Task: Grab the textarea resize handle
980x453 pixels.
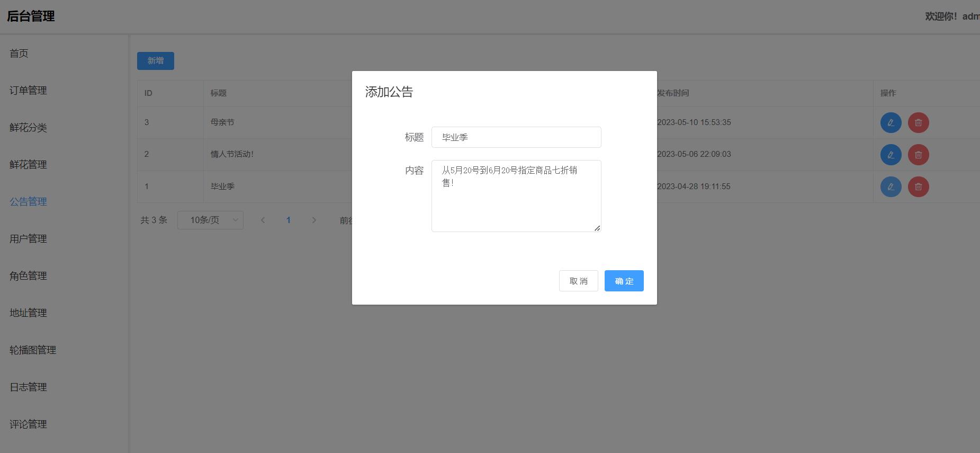Action: 597,228
